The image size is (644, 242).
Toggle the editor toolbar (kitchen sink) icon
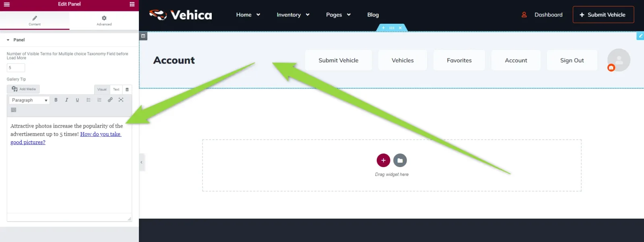coord(14,110)
